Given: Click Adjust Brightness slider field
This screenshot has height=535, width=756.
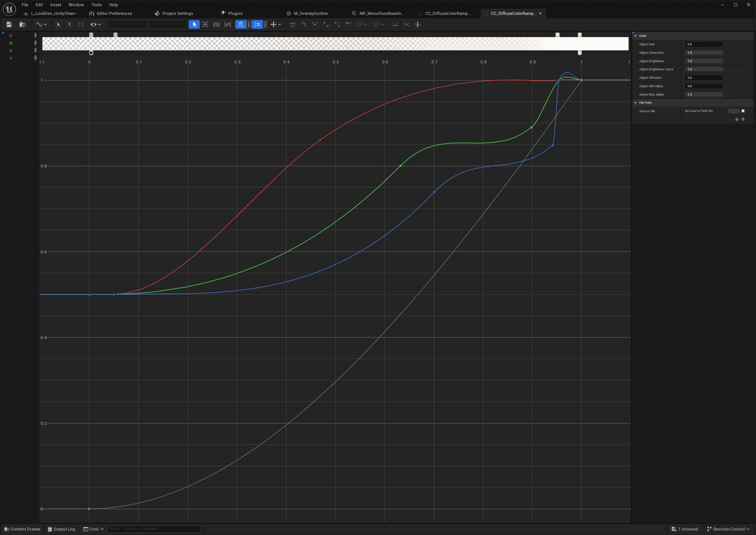Looking at the screenshot, I should pyautogui.click(x=704, y=61).
